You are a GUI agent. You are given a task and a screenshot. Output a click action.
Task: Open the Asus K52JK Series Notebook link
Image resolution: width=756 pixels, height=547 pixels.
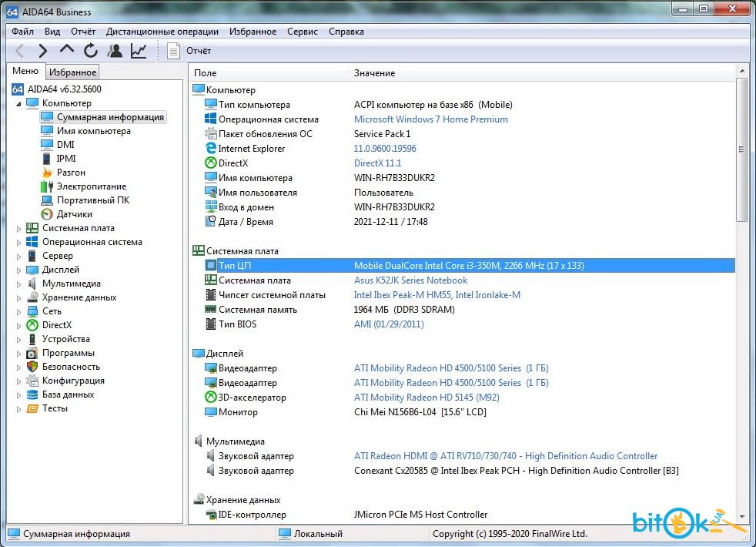pyautogui.click(x=410, y=280)
